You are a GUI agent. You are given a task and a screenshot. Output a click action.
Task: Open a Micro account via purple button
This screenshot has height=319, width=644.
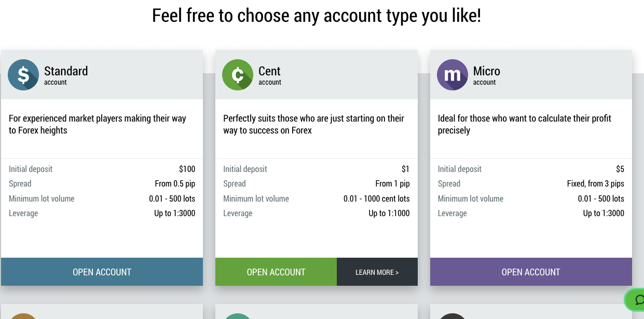531,272
